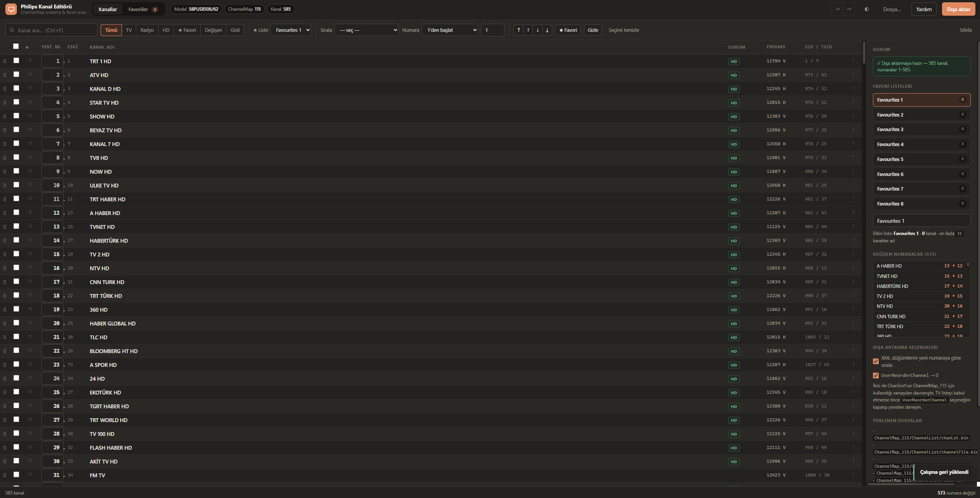This screenshot has width=980, height=498.
Task: Show only HD channels filter
Action: tap(166, 30)
